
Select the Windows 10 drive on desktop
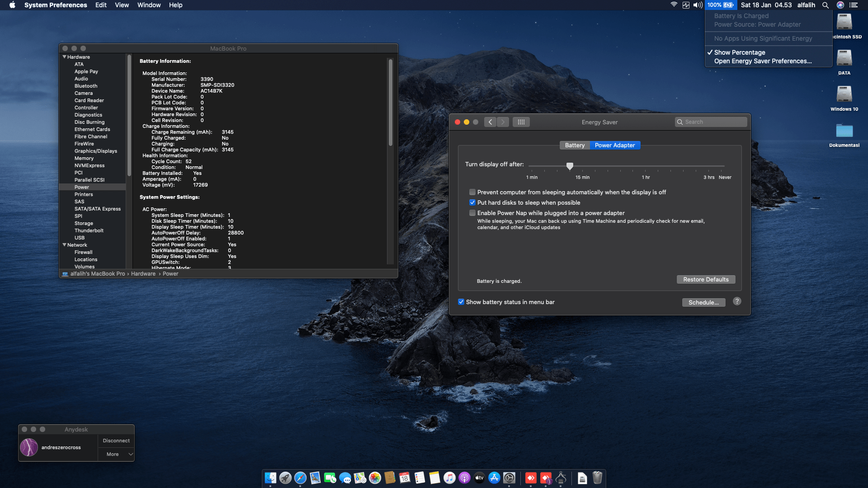coord(844,98)
